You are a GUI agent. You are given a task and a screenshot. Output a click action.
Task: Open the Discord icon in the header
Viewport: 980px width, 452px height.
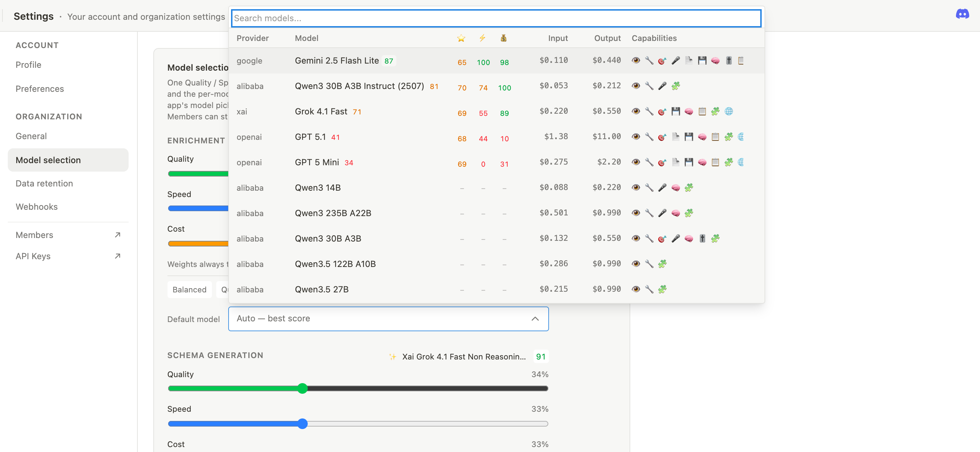[962, 14]
